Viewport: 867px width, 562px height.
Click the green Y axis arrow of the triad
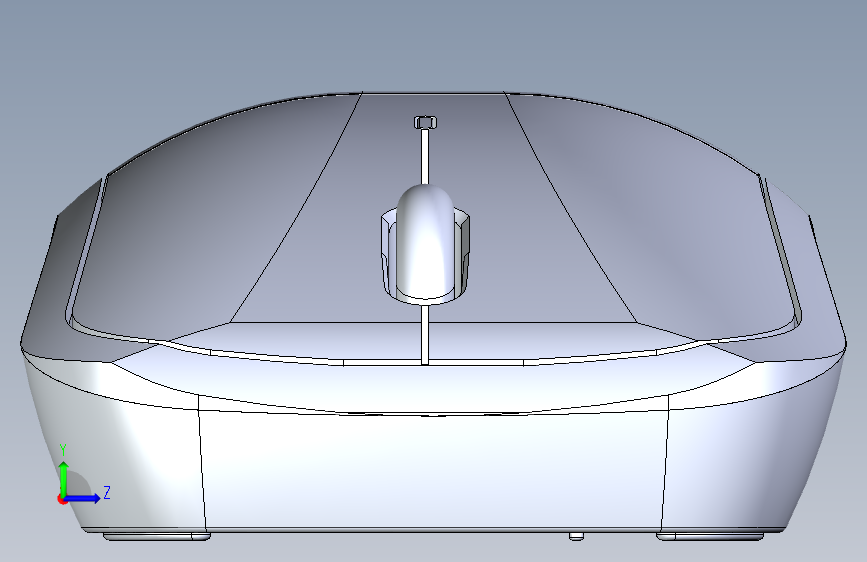[64, 478]
